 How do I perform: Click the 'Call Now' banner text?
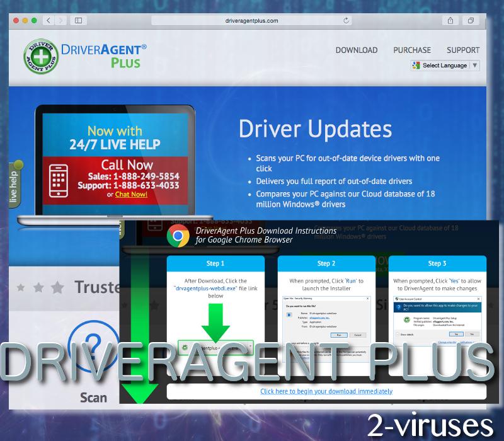click(127, 165)
